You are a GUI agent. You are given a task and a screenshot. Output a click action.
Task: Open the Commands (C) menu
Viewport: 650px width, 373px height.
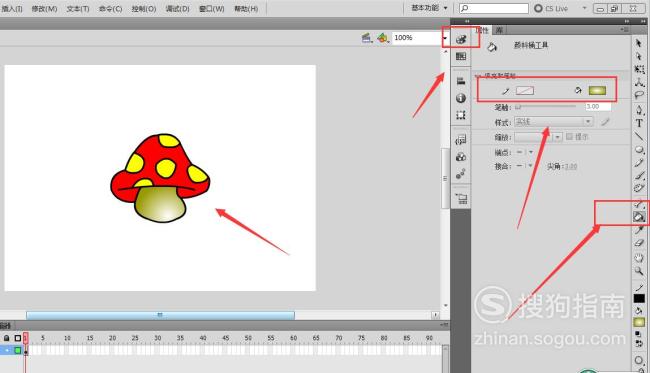pos(111,8)
